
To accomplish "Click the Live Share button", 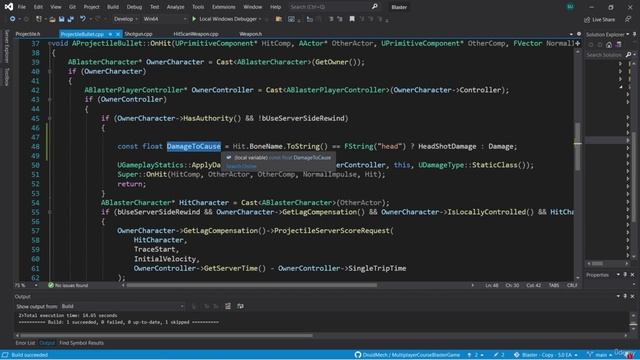I will tap(599, 20).
